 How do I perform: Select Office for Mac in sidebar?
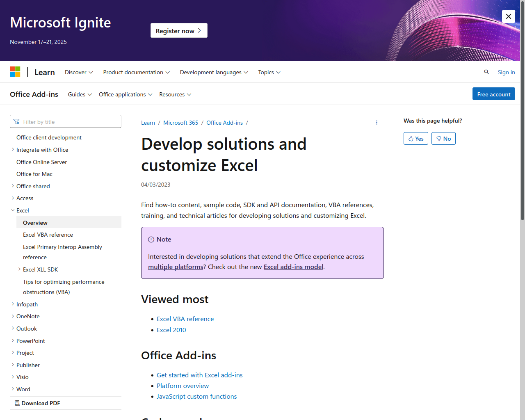pyautogui.click(x=34, y=174)
